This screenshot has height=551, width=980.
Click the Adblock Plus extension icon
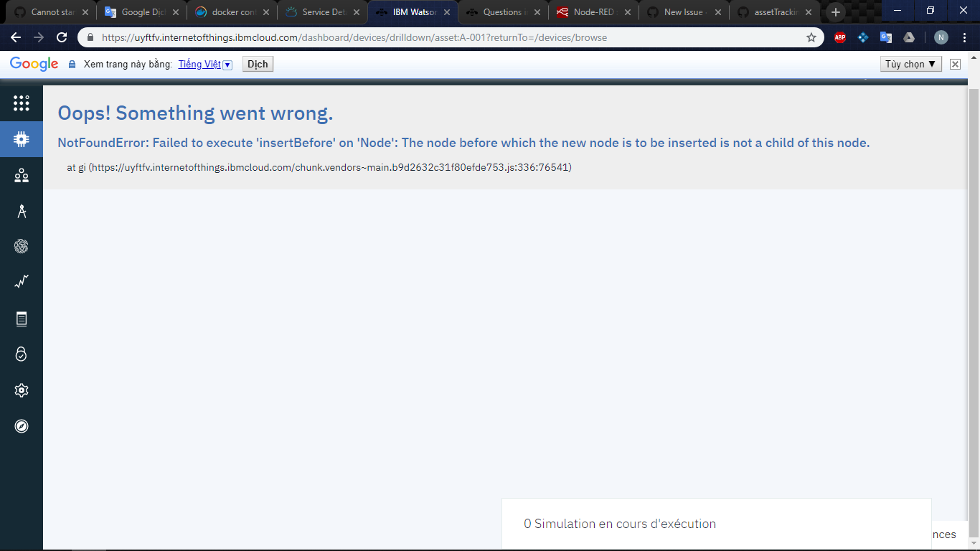point(840,38)
